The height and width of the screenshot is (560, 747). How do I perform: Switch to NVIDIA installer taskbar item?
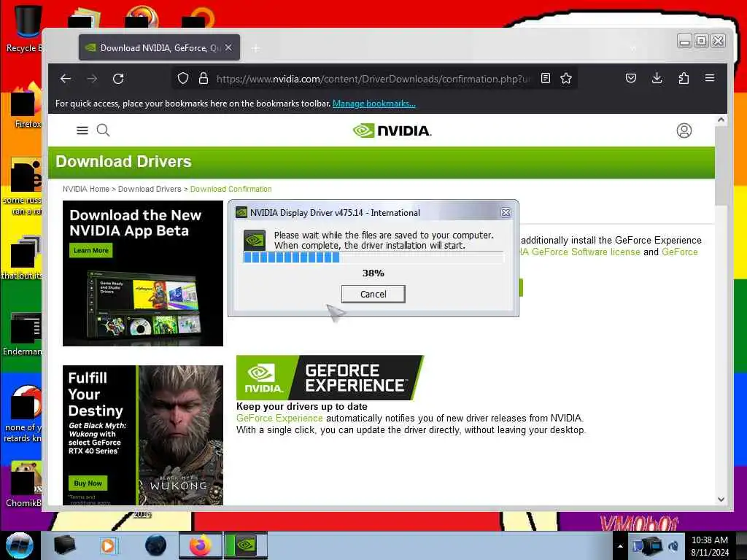coord(246,545)
